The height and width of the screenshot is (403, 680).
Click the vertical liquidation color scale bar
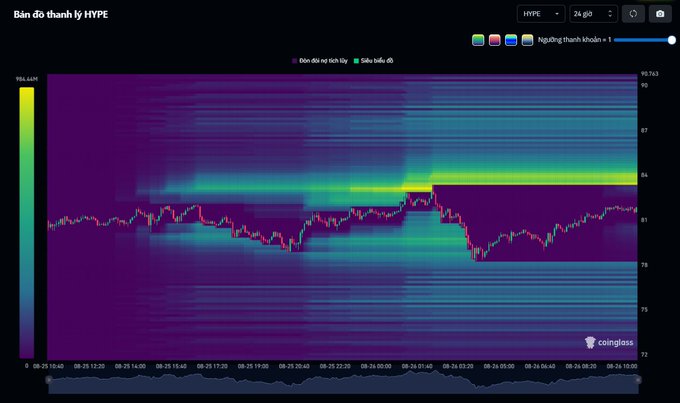click(26, 223)
